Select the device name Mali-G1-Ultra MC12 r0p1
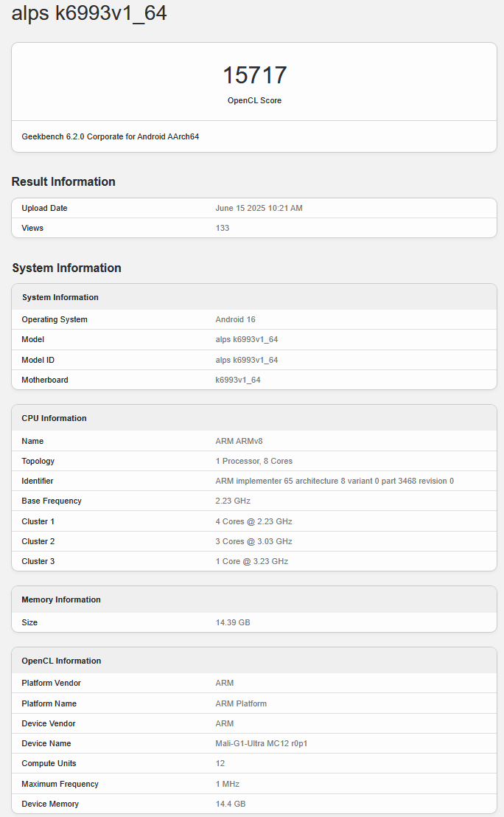Screen dimensions: 504x817 pos(261,743)
